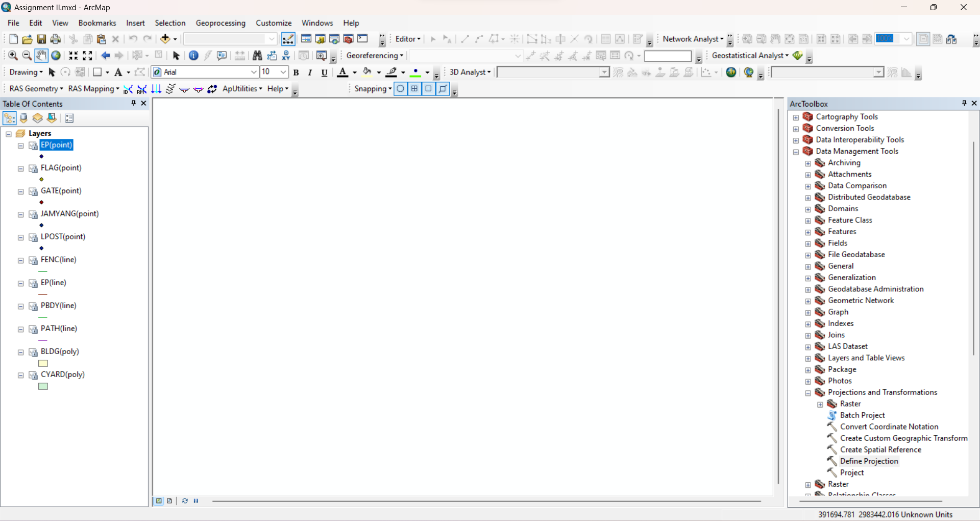Click the ArcToolbox vertical scrollbar

coord(973,249)
